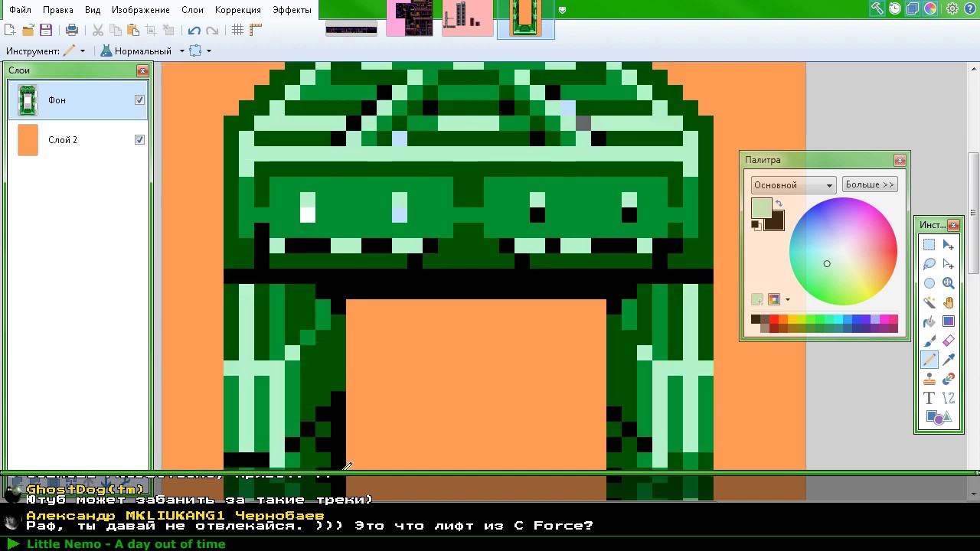Toggle visibility checkbox of Слой 2

point(139,139)
